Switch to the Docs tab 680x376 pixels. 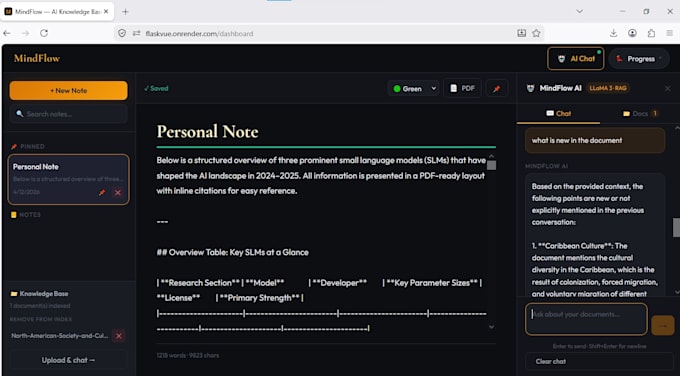[641, 114]
